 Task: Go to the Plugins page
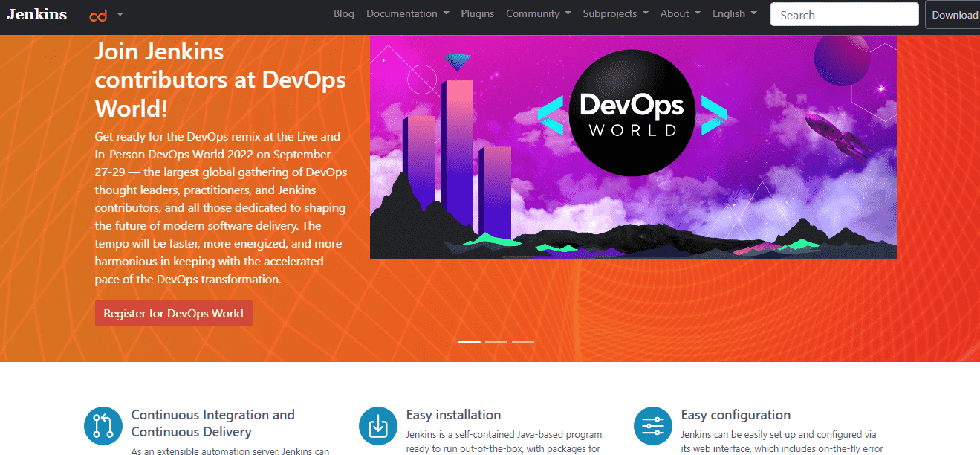[477, 13]
